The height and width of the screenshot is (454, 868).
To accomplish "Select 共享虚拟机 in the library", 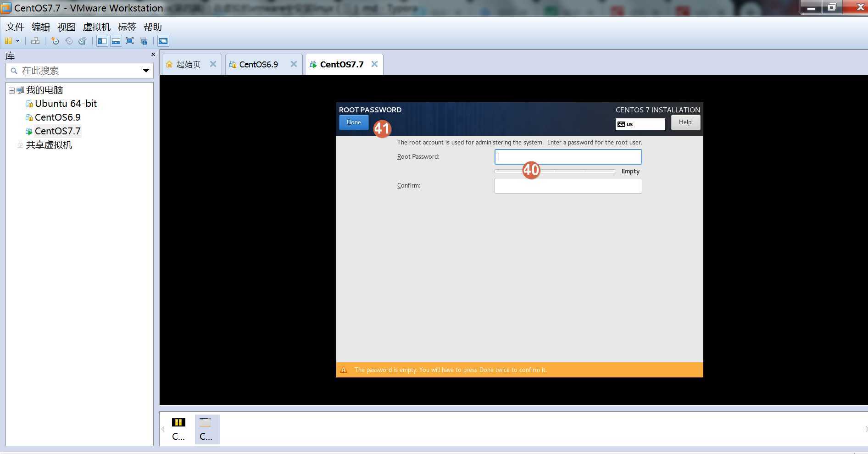I will [49, 145].
